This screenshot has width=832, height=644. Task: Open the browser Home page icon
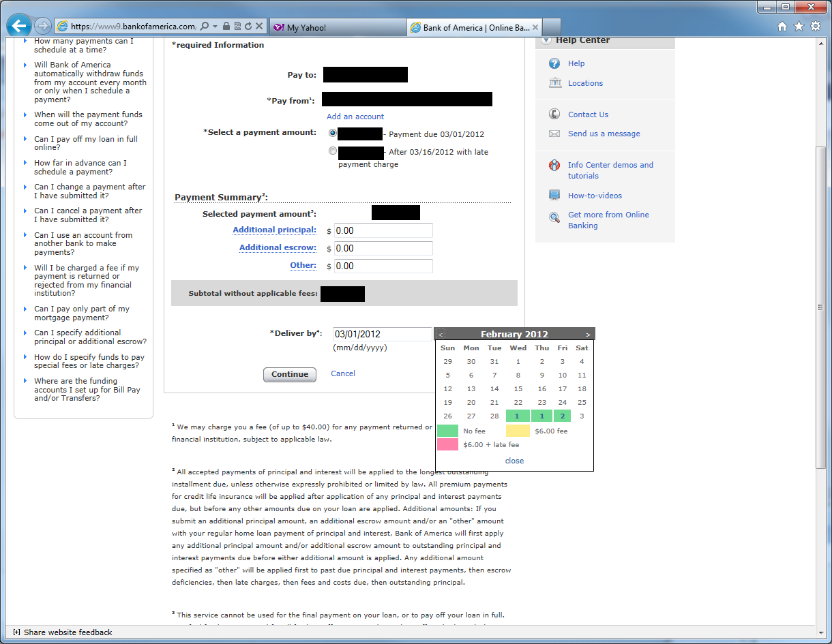click(782, 27)
